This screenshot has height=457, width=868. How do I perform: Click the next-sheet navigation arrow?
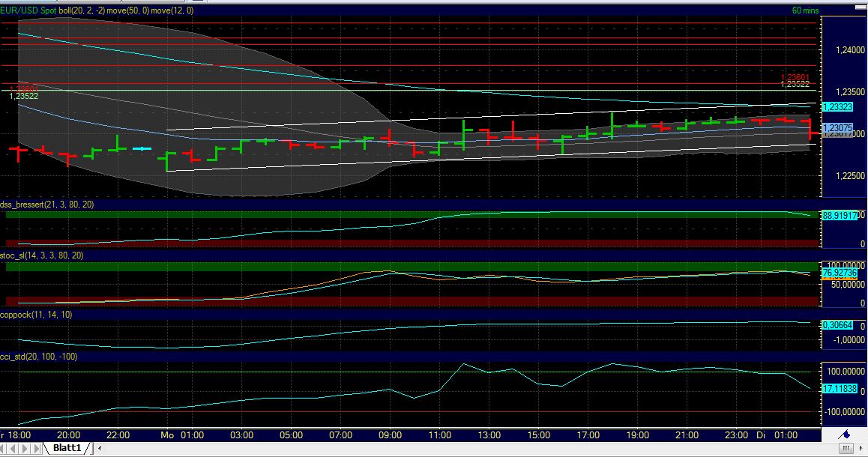[x=23, y=448]
